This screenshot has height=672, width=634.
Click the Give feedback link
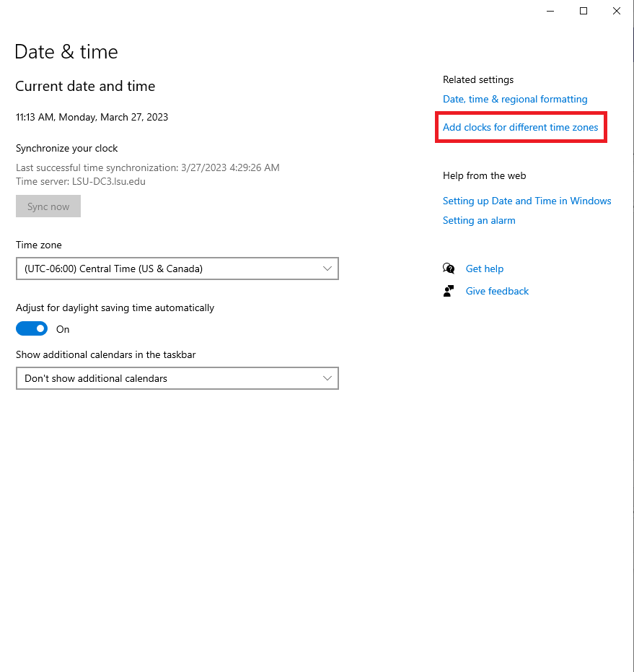(498, 291)
